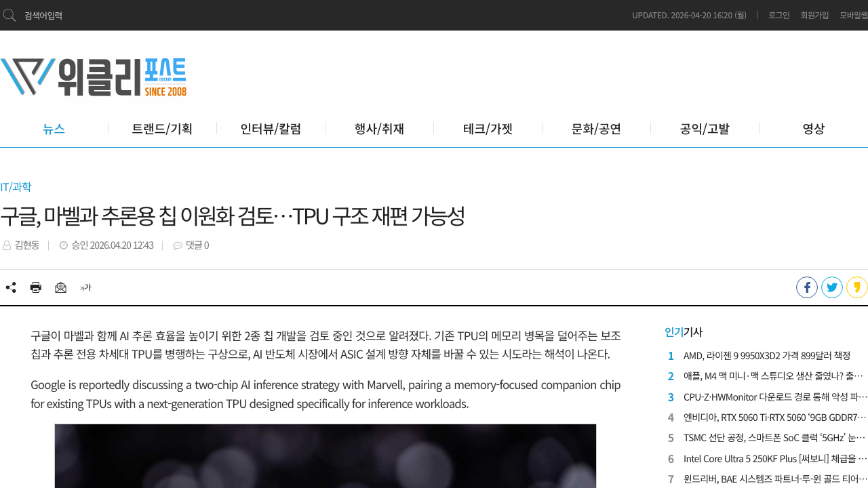The width and height of the screenshot is (868, 488).
Task: Open the 트렌드/기획 menu
Action: coord(163,129)
